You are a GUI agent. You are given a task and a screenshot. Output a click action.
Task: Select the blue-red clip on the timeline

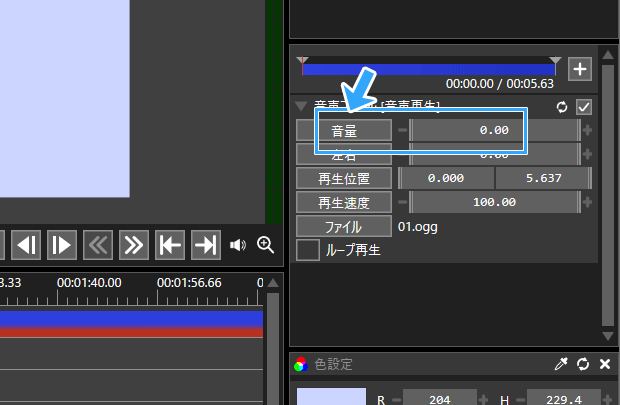[x=131, y=324]
